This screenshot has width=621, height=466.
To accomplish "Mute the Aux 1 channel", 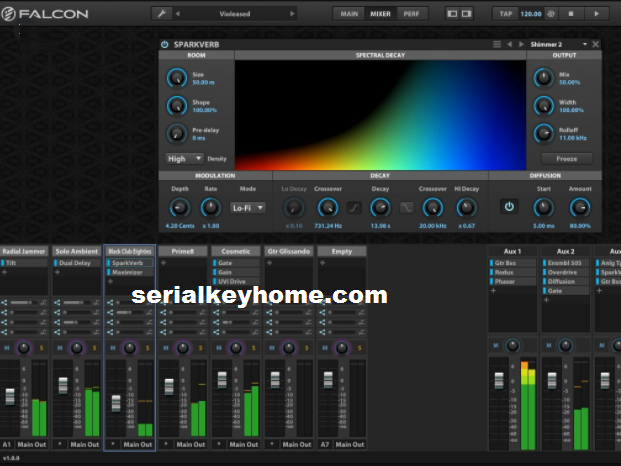I will coord(496,346).
